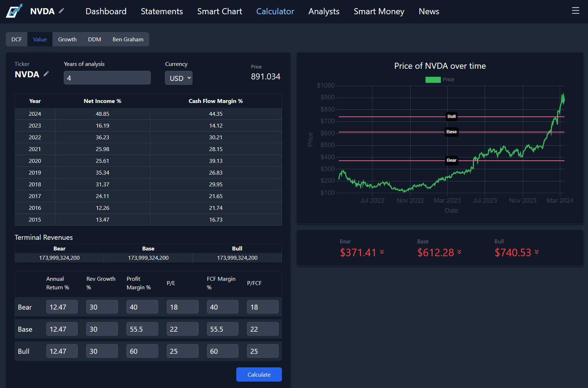Image resolution: width=588 pixels, height=388 pixels.
Task: Click the Bull label on the chart
Action: tap(452, 117)
